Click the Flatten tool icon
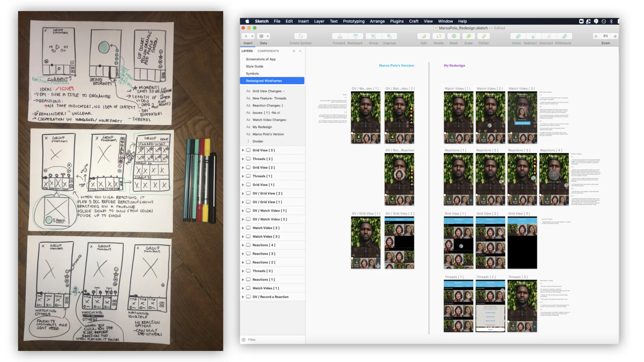 (483, 36)
